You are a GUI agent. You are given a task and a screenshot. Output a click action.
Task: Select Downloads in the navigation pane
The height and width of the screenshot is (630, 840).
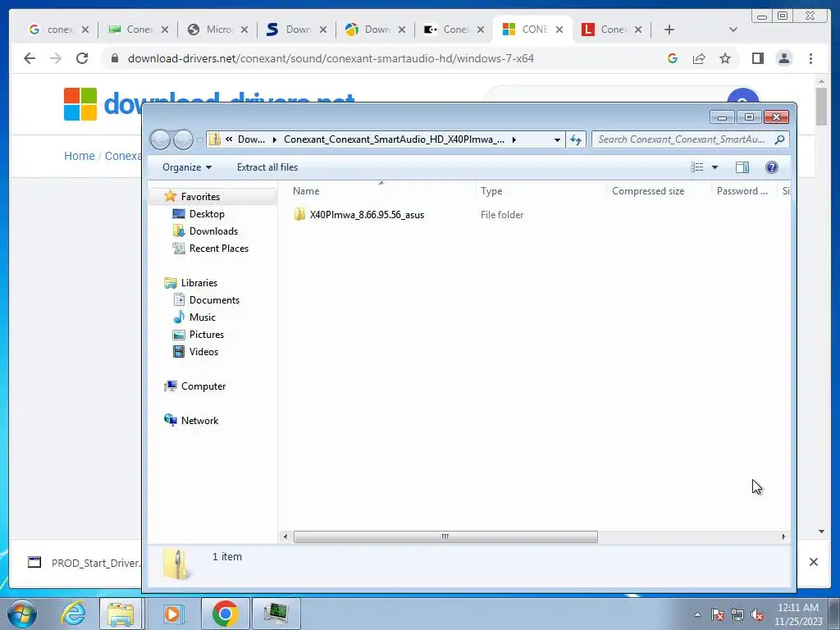coord(213,231)
